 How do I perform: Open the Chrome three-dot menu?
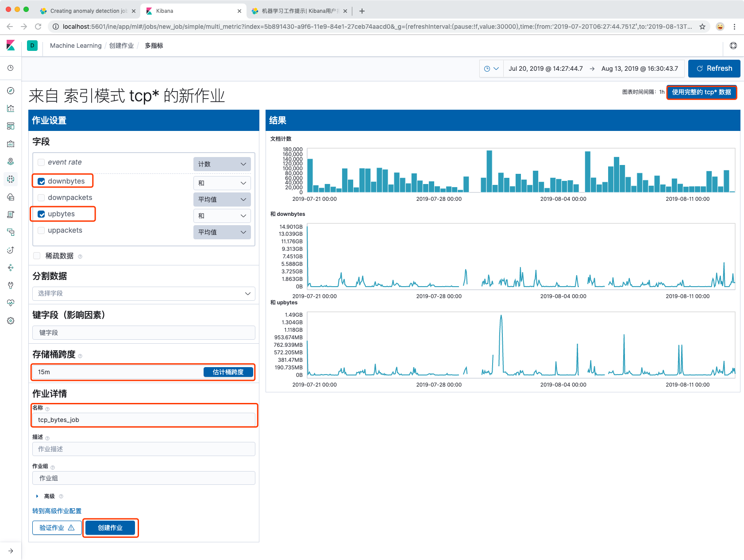click(x=734, y=27)
